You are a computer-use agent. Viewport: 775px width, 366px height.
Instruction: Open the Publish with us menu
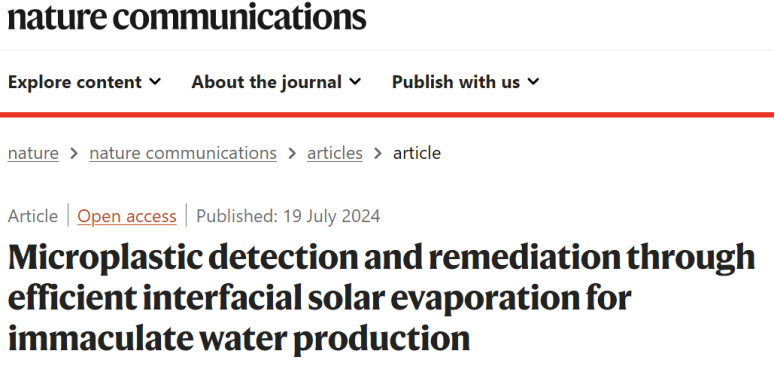pos(465,81)
